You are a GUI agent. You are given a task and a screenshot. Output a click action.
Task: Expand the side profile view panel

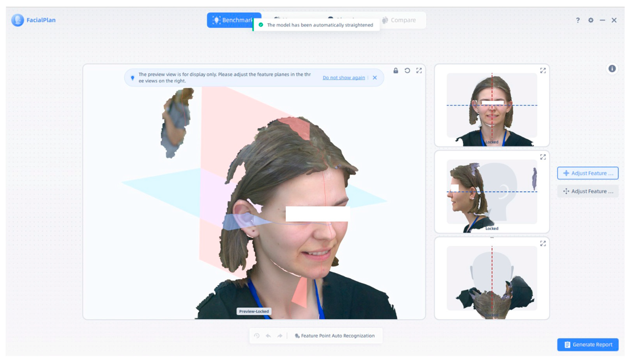coord(543,157)
